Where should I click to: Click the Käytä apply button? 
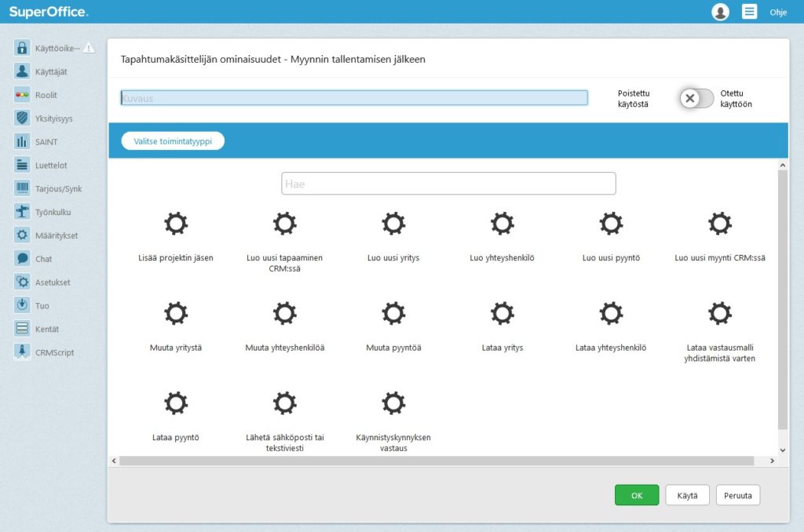click(687, 495)
